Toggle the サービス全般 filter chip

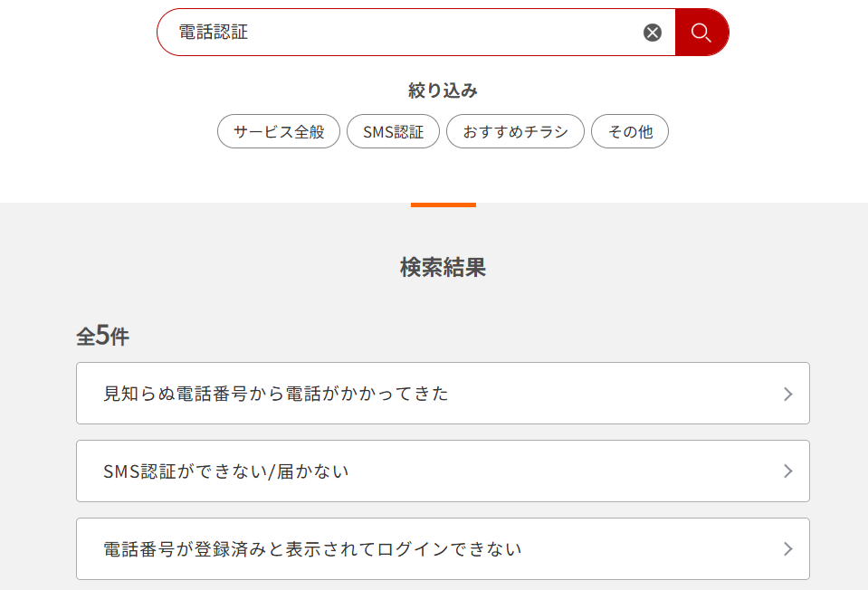click(x=278, y=131)
